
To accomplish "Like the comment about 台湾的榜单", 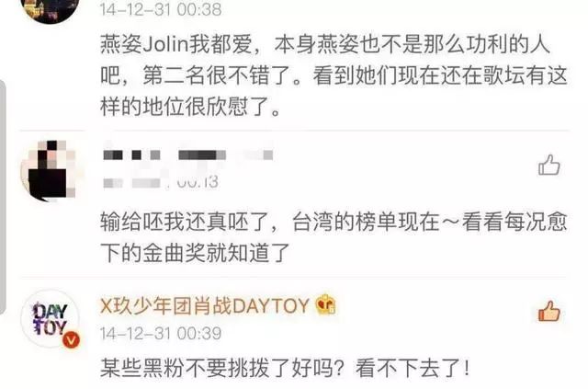I will (549, 166).
